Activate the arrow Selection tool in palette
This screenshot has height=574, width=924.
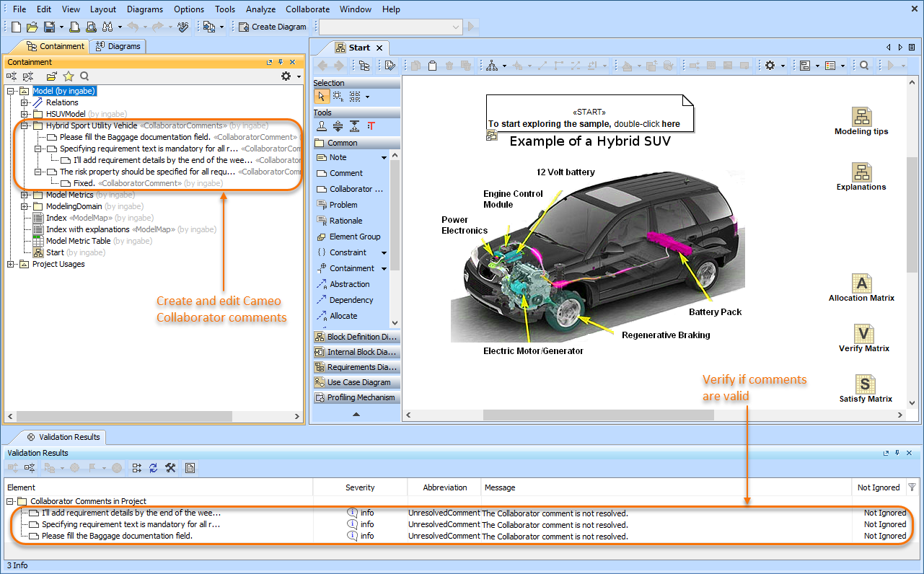322,97
